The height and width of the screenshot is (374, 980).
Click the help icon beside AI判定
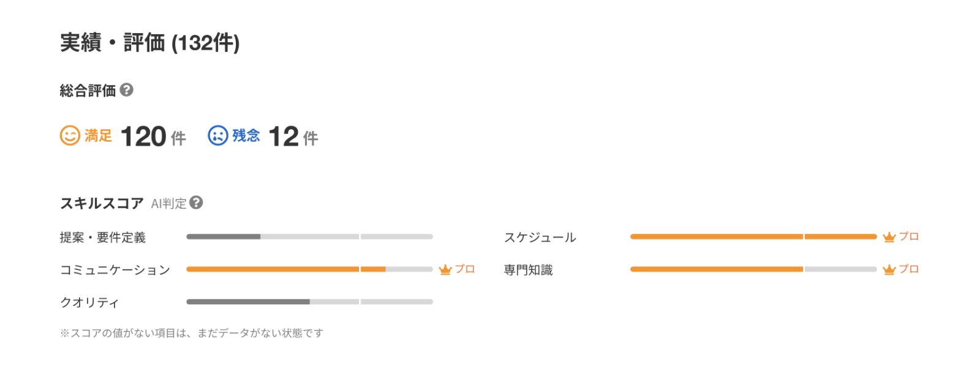click(196, 203)
